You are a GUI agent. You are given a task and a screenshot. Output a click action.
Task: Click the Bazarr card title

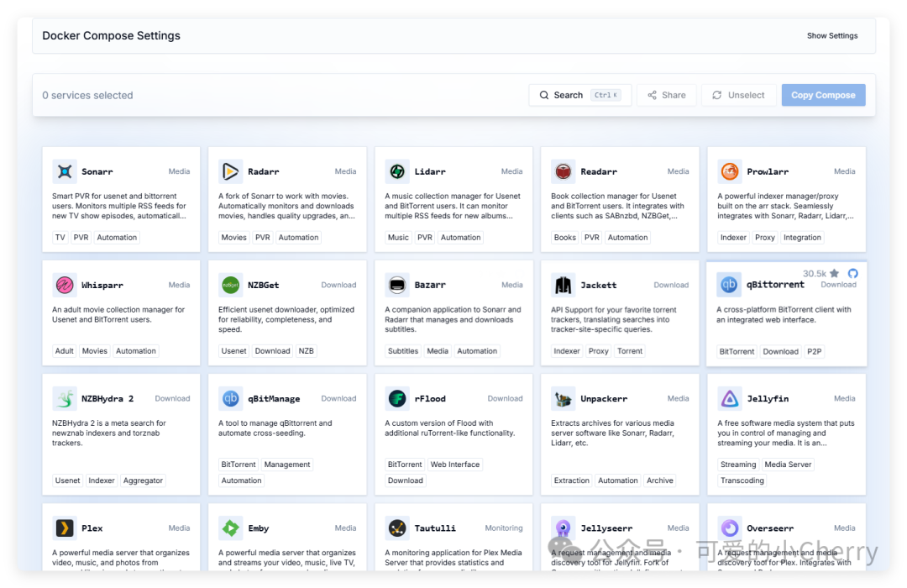click(430, 286)
